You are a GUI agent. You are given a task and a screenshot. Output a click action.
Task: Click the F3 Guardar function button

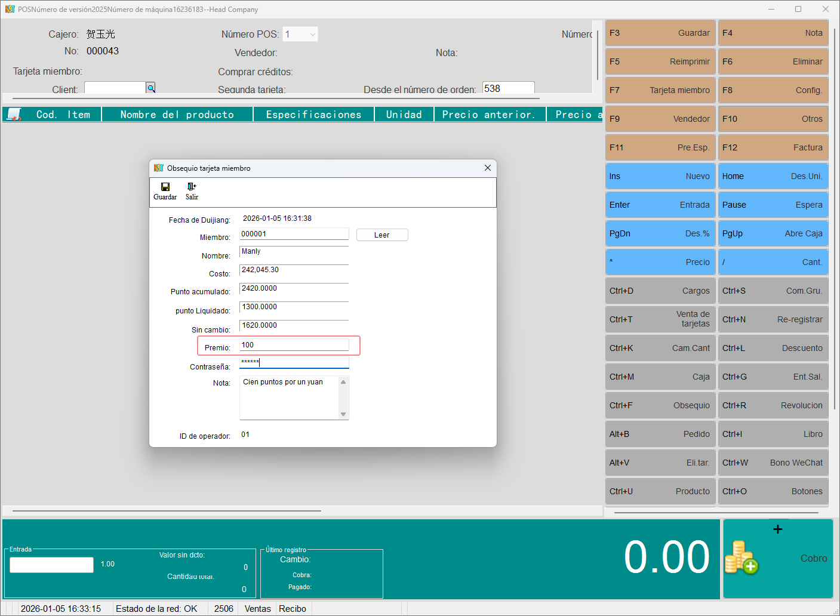coord(660,33)
